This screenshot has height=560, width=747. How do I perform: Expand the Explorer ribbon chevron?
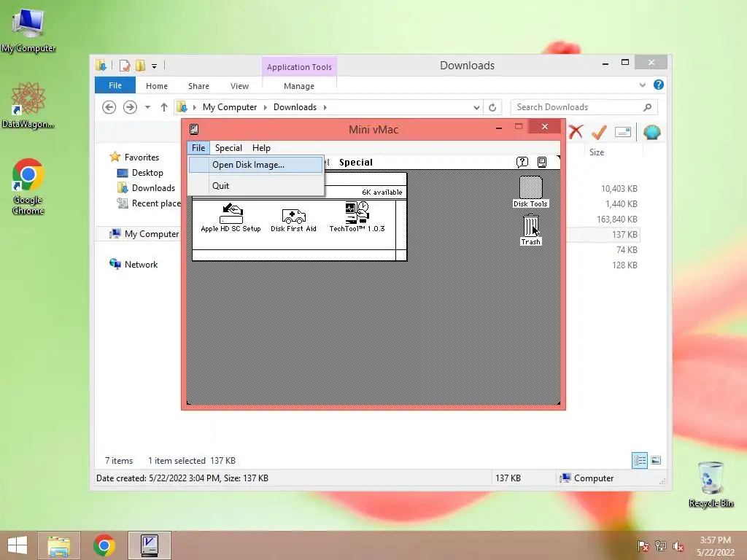pyautogui.click(x=643, y=85)
